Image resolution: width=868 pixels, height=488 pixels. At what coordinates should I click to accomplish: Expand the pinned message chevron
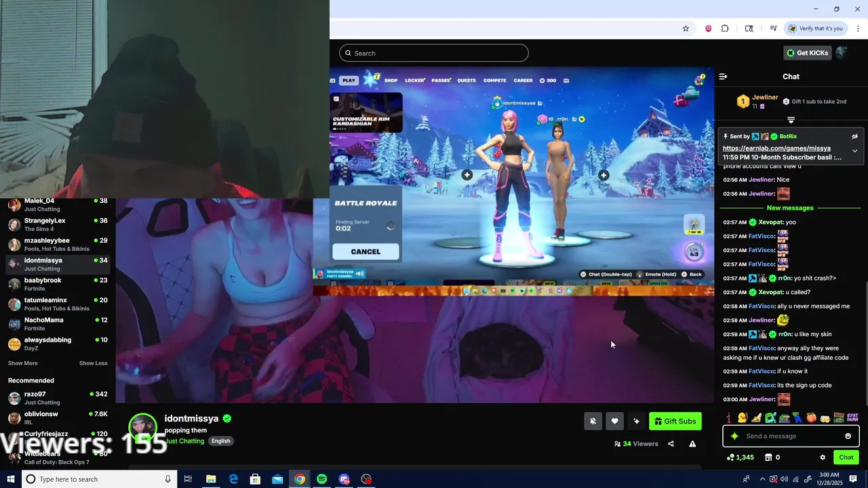click(x=855, y=151)
